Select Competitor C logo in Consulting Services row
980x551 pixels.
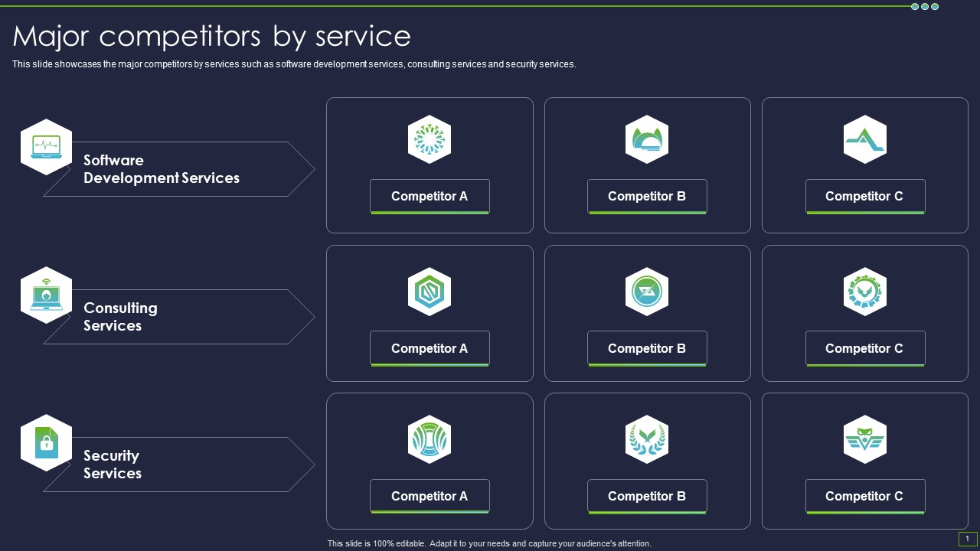click(x=865, y=292)
